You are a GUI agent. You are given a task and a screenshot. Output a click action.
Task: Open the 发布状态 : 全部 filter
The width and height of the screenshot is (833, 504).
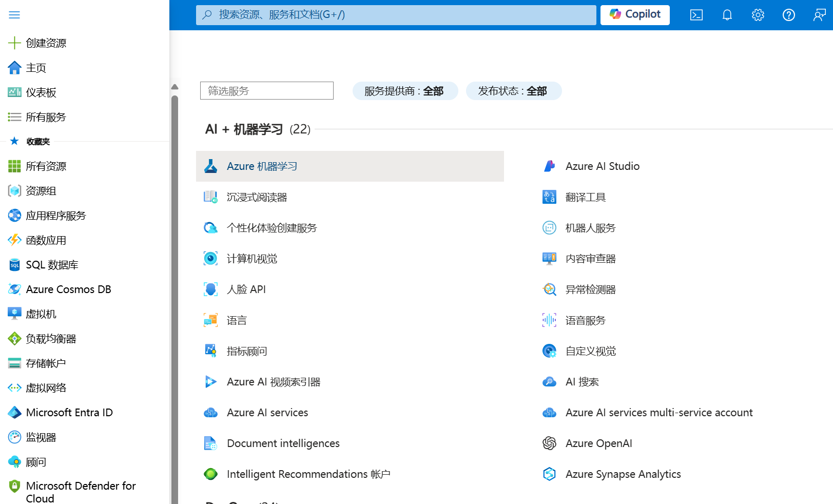[514, 91]
